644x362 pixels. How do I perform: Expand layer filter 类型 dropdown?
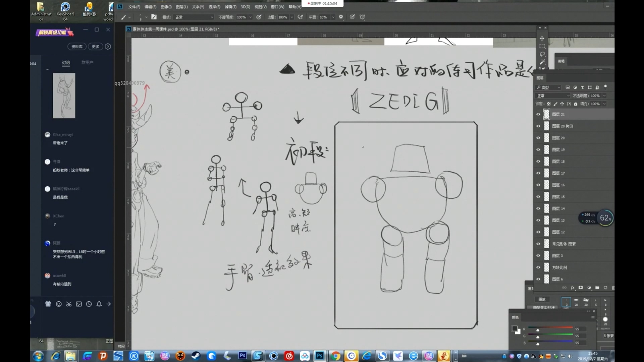click(x=548, y=87)
